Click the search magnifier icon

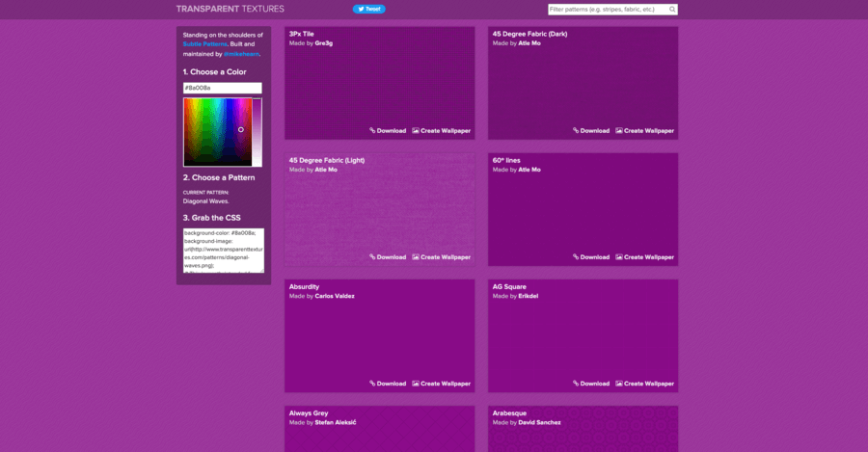tap(672, 10)
